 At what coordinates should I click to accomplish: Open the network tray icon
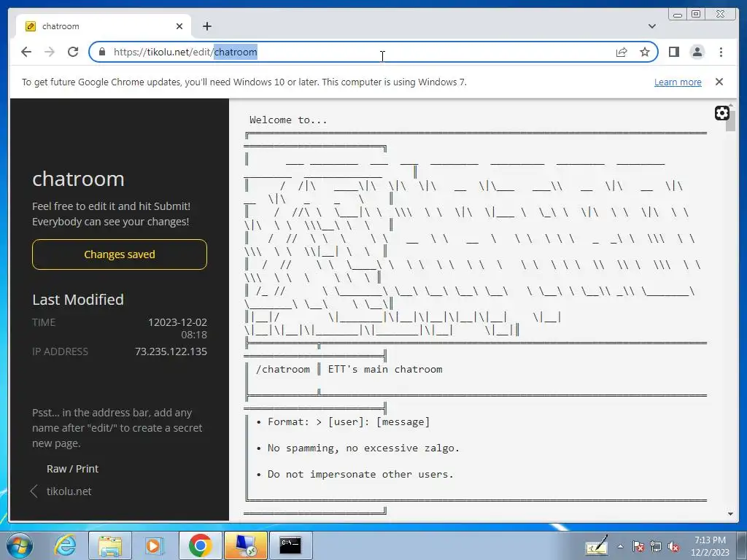[656, 547]
